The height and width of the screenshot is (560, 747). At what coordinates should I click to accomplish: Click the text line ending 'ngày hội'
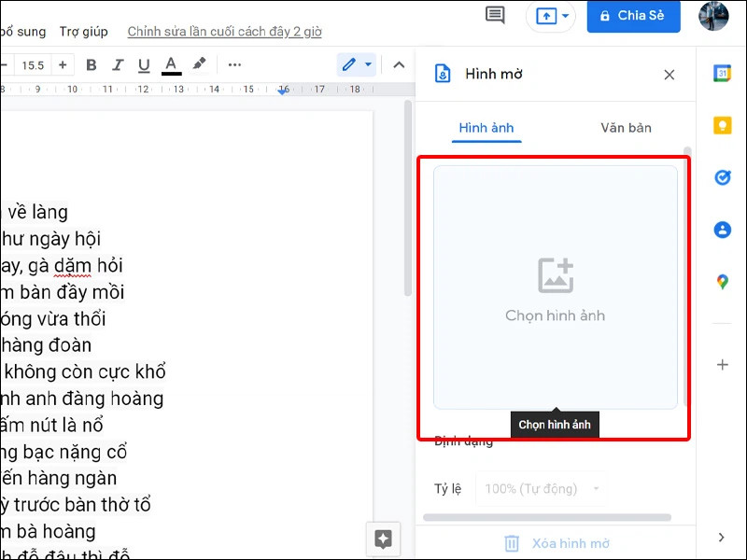(x=50, y=239)
